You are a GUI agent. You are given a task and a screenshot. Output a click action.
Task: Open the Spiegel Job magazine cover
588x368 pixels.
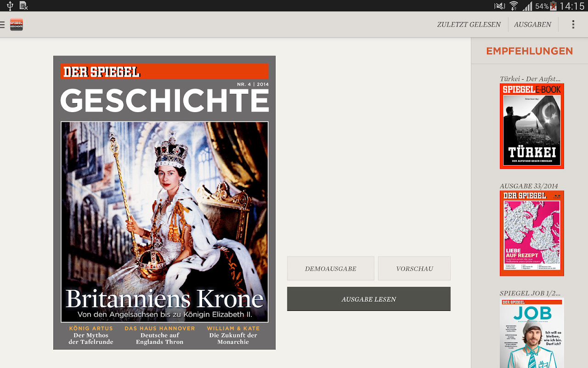click(x=532, y=333)
